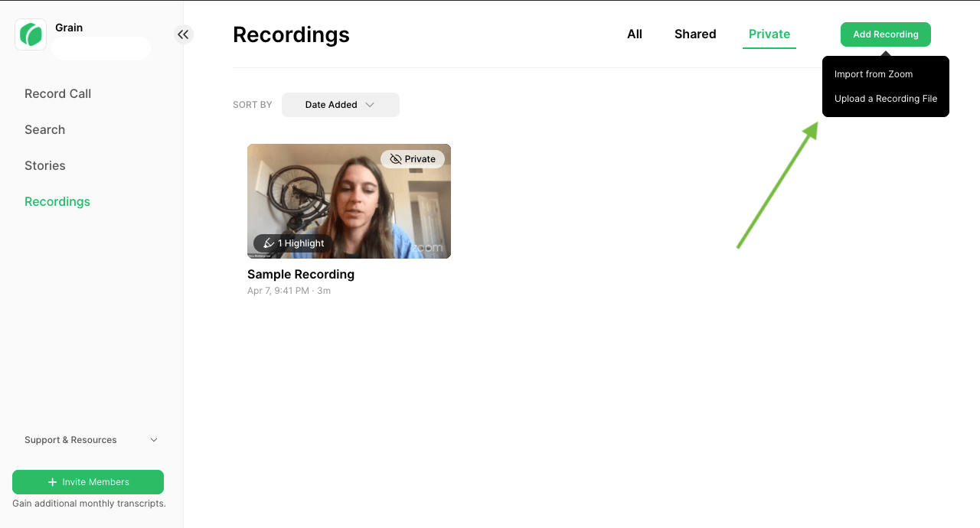
Task: Open the Sample Recording link
Action: tap(301, 274)
